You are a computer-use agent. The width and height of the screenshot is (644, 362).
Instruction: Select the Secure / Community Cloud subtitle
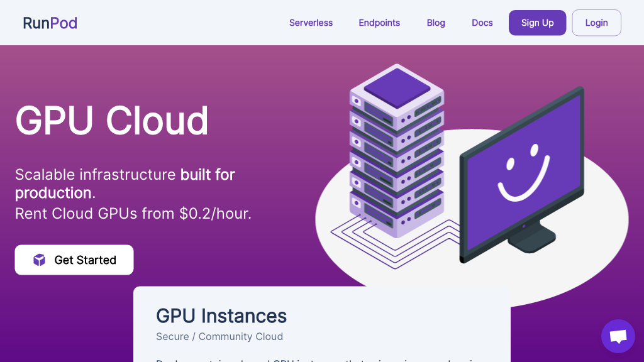219,337
